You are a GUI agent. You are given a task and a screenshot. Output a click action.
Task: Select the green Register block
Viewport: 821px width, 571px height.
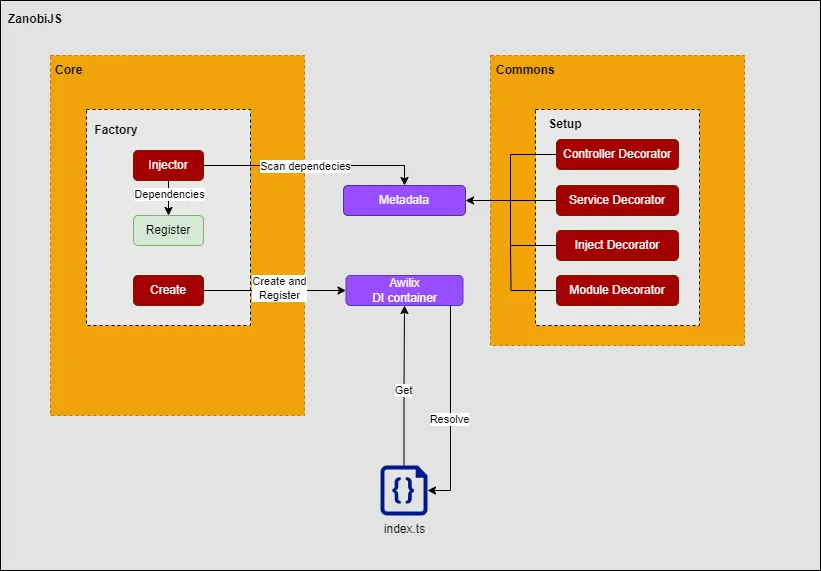[x=168, y=230]
